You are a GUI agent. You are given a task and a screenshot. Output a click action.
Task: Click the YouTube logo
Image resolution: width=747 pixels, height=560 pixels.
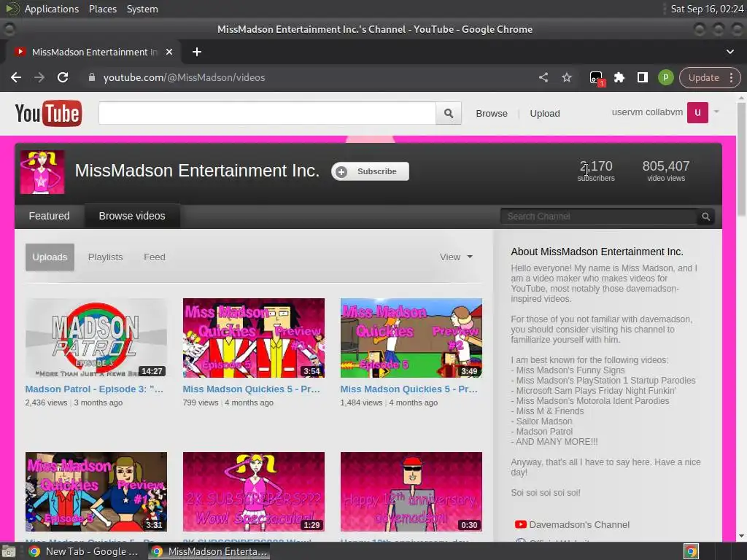48,113
